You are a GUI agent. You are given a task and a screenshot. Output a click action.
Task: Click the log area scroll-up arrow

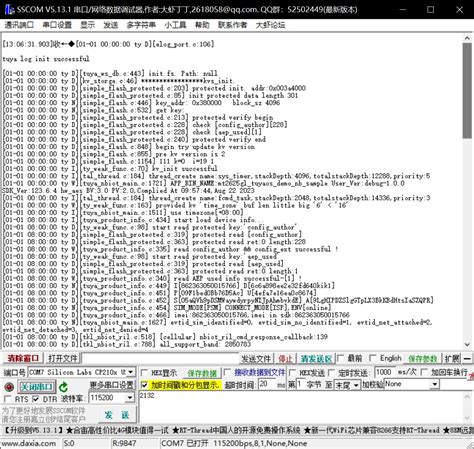point(467,39)
